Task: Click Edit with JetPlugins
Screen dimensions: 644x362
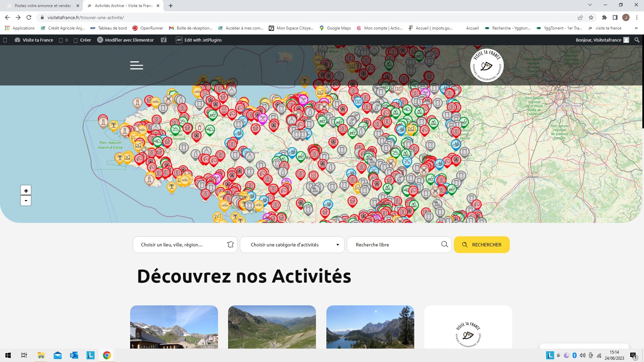Action: pos(199,40)
